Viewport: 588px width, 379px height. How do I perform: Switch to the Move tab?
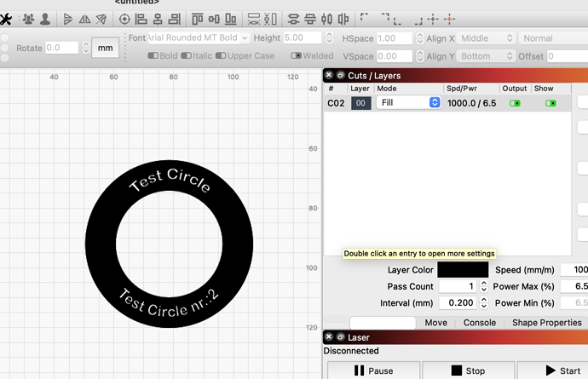[435, 323]
